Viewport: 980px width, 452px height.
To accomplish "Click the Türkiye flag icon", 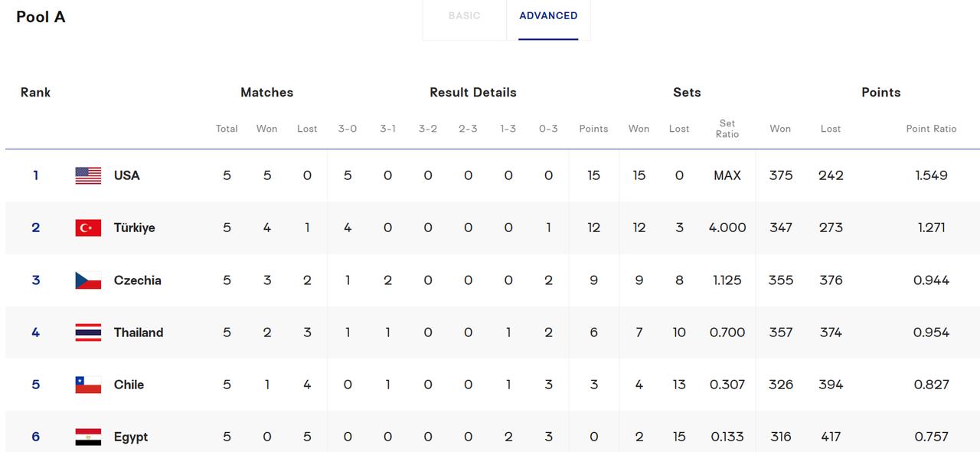I will pos(88,228).
